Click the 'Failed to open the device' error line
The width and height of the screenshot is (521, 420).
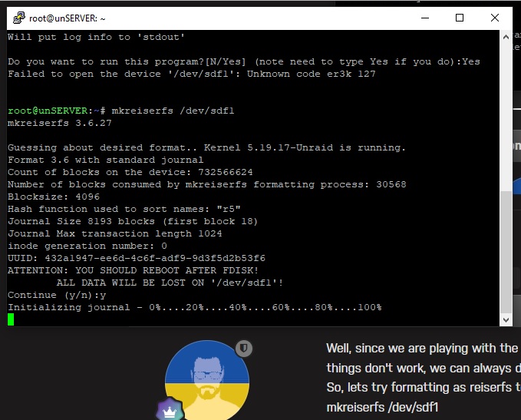[192, 74]
